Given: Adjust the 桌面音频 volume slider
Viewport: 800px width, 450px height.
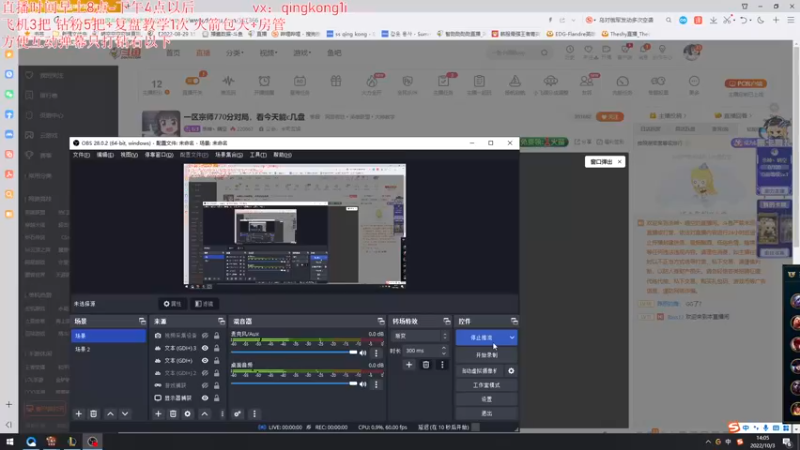Looking at the screenshot, I should pyautogui.click(x=294, y=384).
